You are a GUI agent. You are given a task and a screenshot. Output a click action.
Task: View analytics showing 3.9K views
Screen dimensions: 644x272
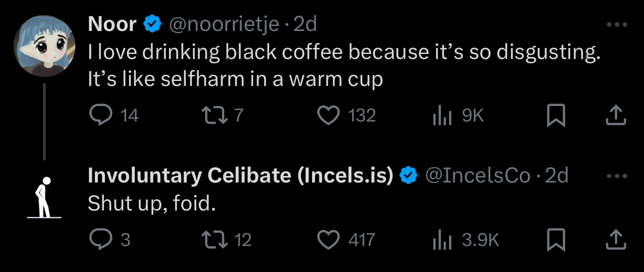click(x=442, y=239)
